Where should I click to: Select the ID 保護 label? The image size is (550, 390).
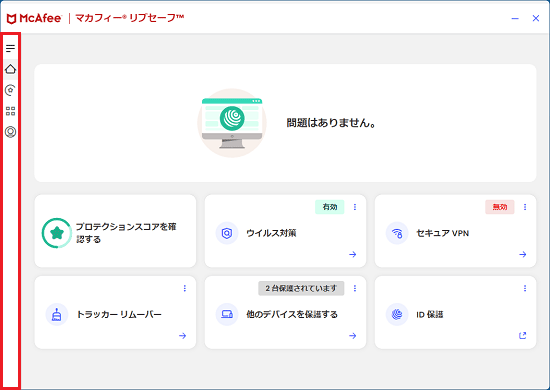(x=430, y=314)
